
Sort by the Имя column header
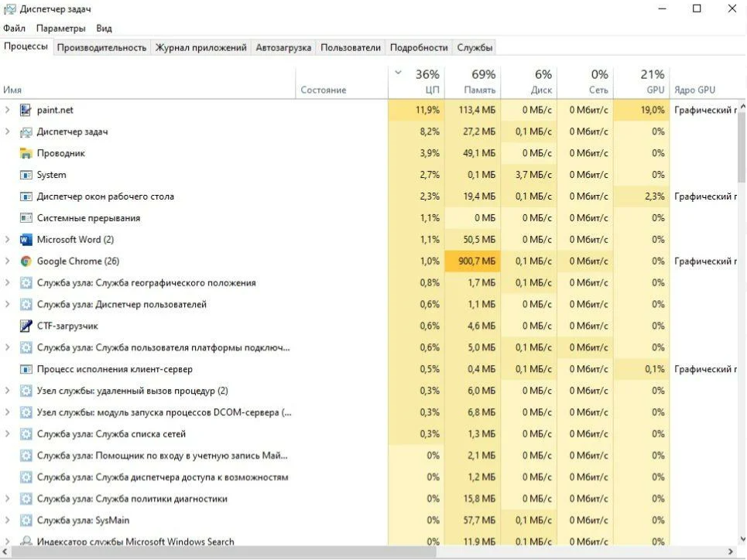(148, 82)
